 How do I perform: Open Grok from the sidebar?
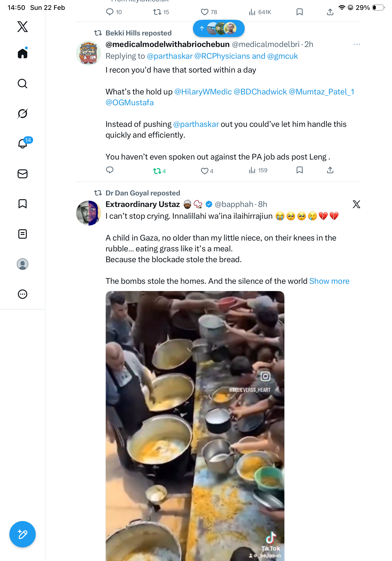(x=23, y=114)
